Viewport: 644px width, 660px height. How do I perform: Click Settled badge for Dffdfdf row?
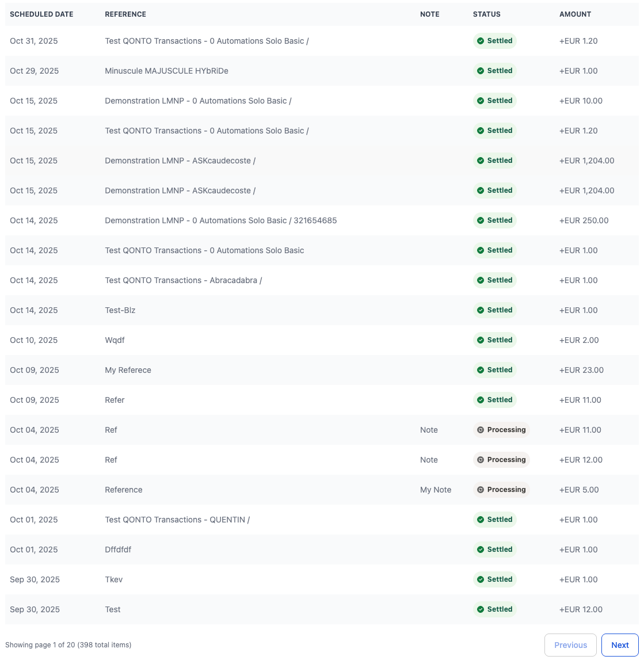tap(494, 550)
